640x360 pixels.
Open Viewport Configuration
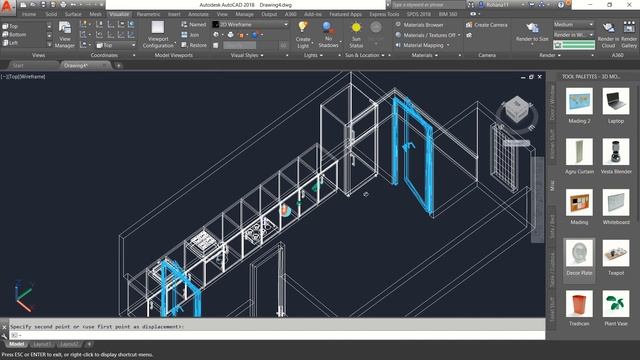click(x=158, y=34)
